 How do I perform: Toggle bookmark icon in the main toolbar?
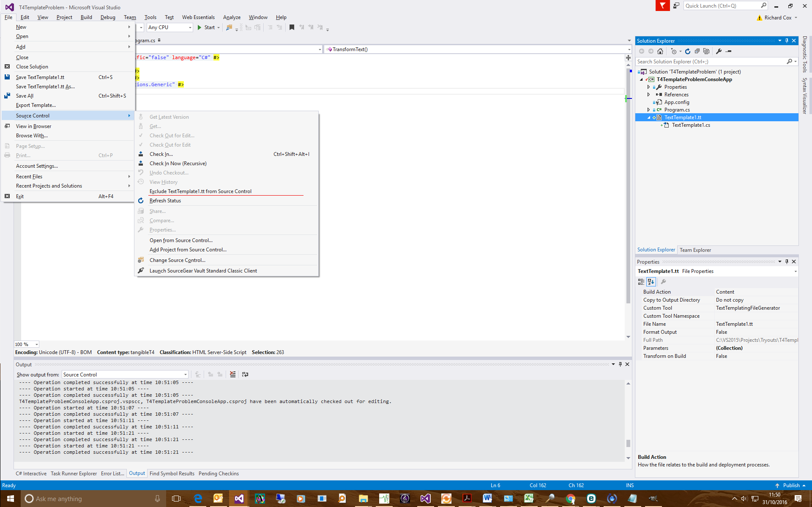coord(292,27)
